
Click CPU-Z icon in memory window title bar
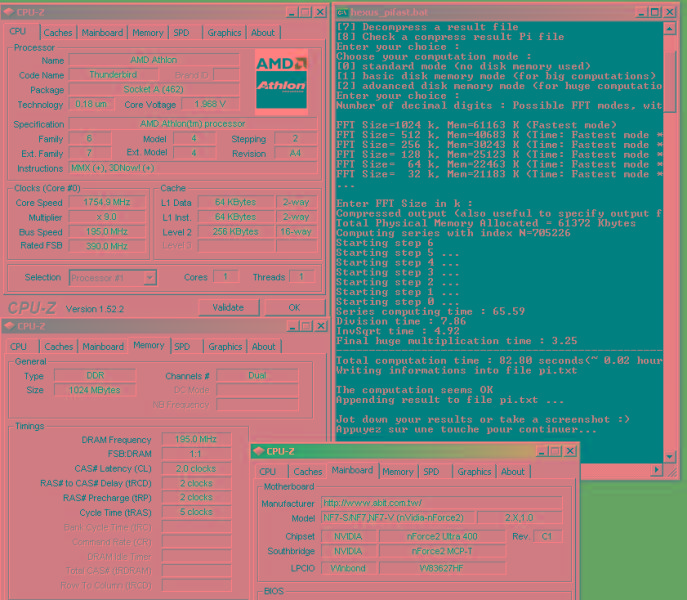[9, 326]
